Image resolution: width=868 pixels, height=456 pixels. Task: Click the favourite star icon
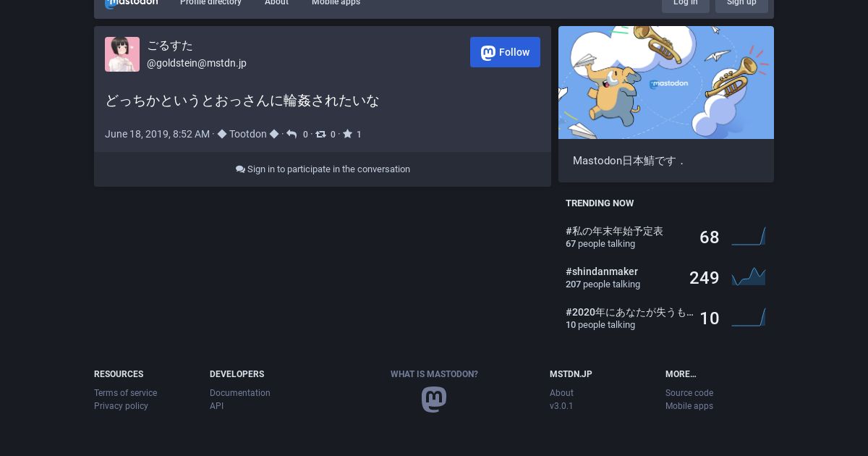(347, 134)
